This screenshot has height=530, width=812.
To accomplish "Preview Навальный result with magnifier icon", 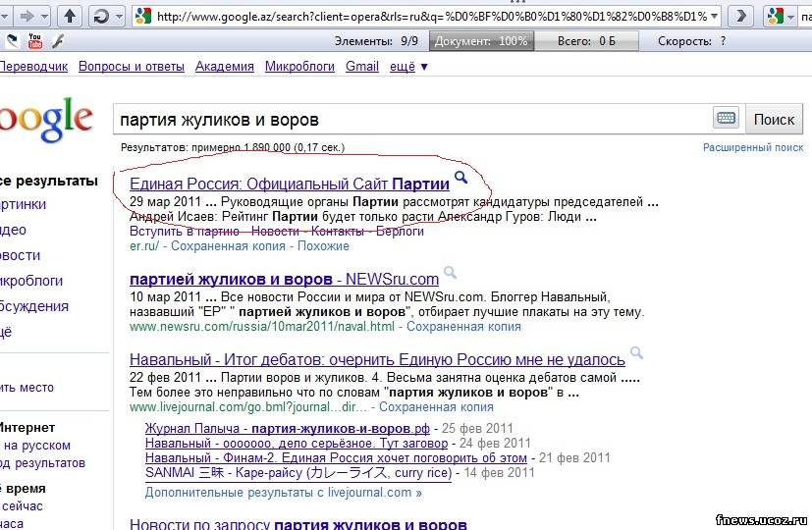I will coord(636,353).
